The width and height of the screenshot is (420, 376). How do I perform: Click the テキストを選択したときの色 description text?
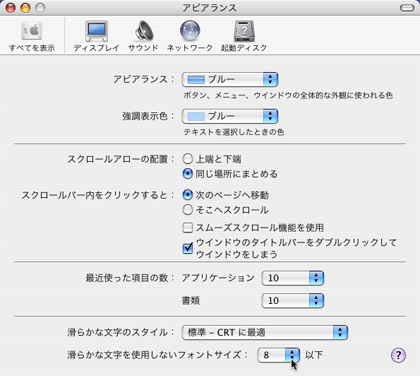pyautogui.click(x=234, y=132)
